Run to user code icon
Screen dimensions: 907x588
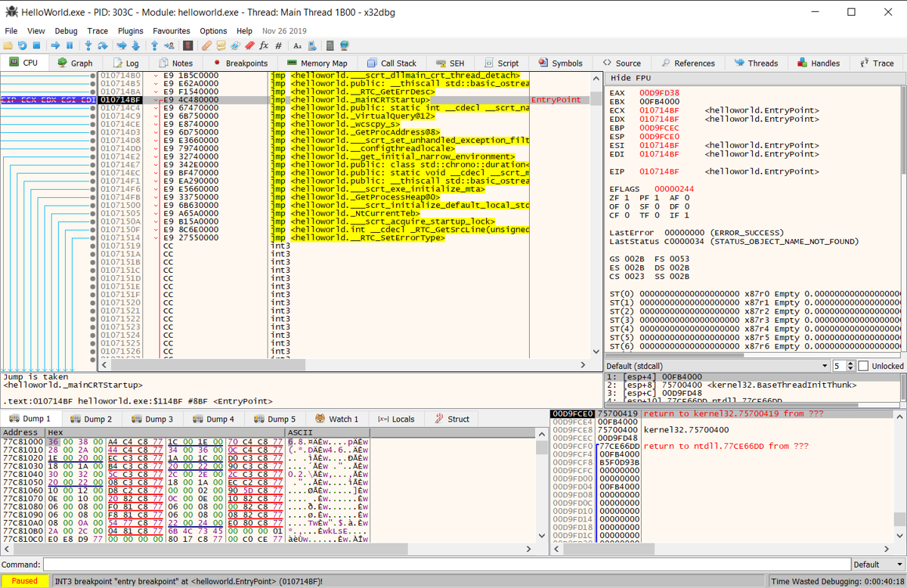point(169,45)
